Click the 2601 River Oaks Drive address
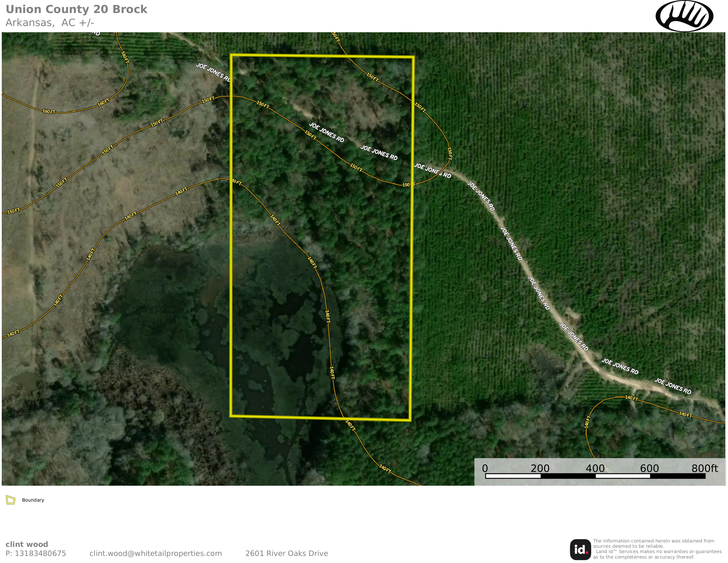728x563 pixels. tap(287, 553)
